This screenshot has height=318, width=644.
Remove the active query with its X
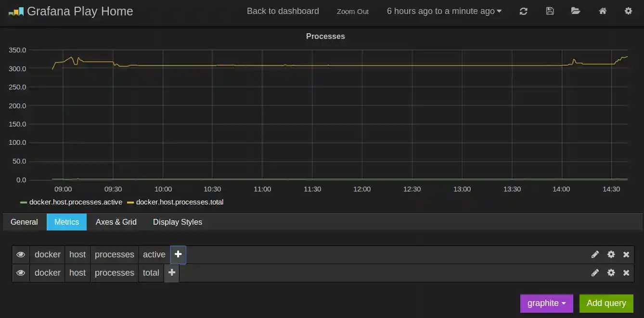pyautogui.click(x=626, y=254)
